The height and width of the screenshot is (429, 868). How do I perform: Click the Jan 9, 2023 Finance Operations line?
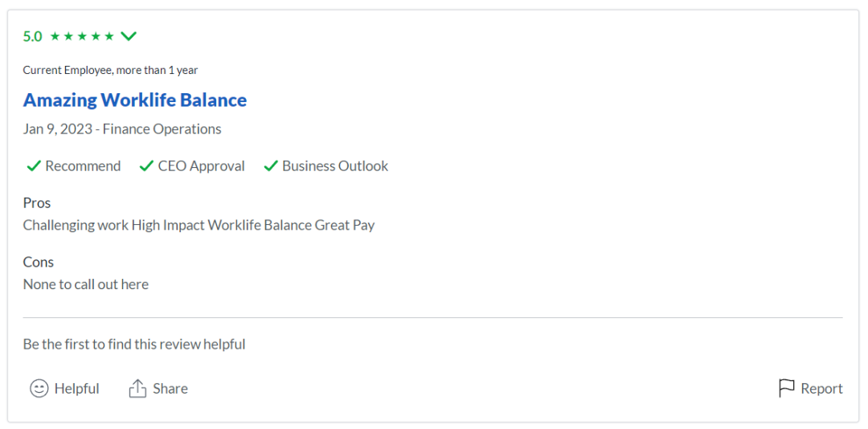point(122,129)
